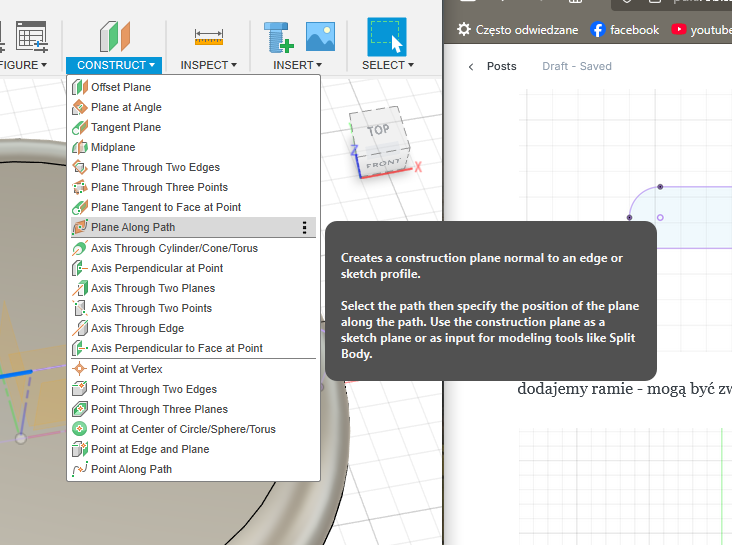Click Axis Through Two Points icon

pyautogui.click(x=80, y=308)
